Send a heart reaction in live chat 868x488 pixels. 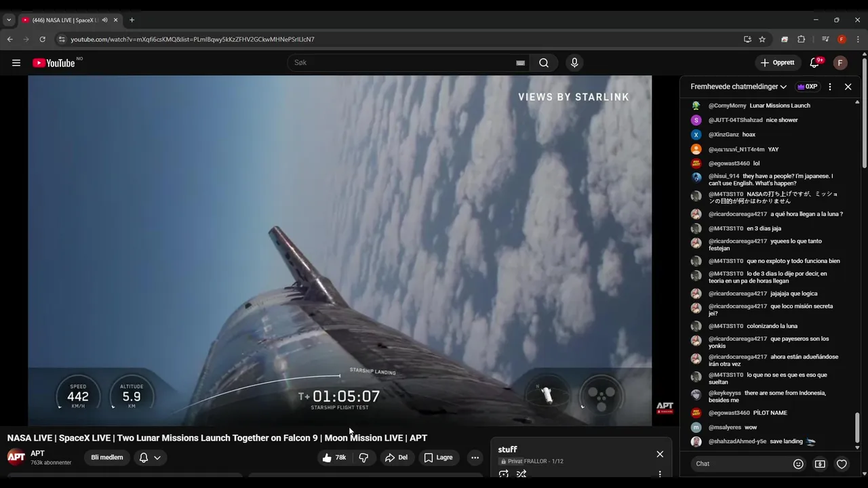[x=842, y=464]
